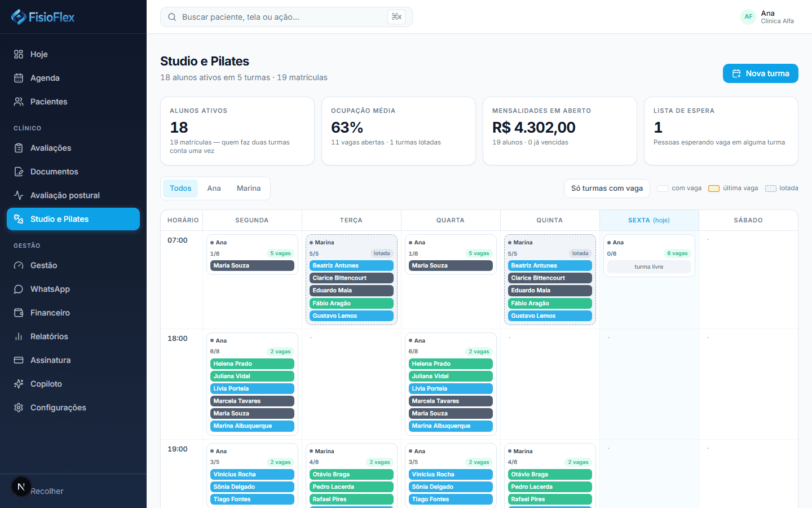Switch to the Ana instructor tab
This screenshot has height=508, width=812.
point(214,189)
